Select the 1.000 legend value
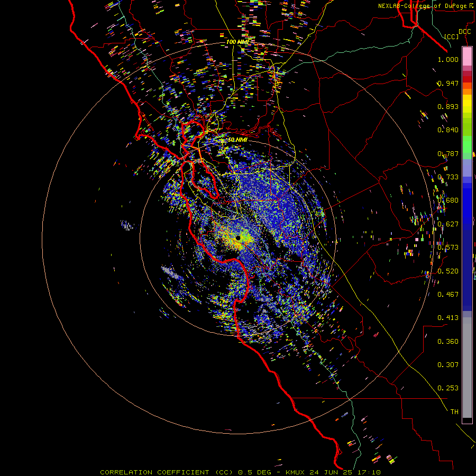Screen dimensions: 476x476 [448, 59]
